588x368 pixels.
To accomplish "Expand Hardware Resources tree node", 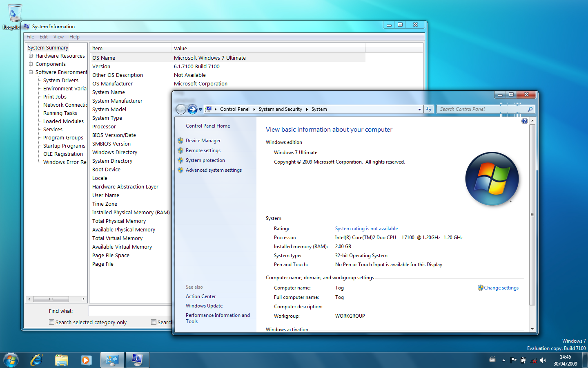I will (x=31, y=56).
